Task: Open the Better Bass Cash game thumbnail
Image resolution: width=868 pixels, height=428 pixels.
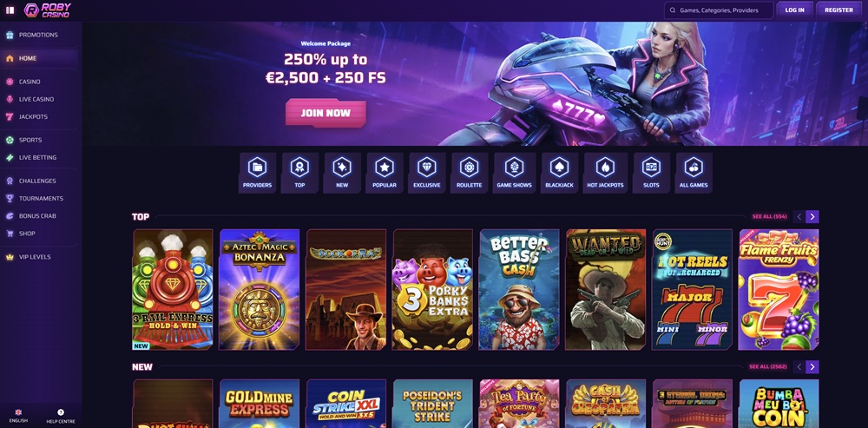Action: (x=519, y=290)
